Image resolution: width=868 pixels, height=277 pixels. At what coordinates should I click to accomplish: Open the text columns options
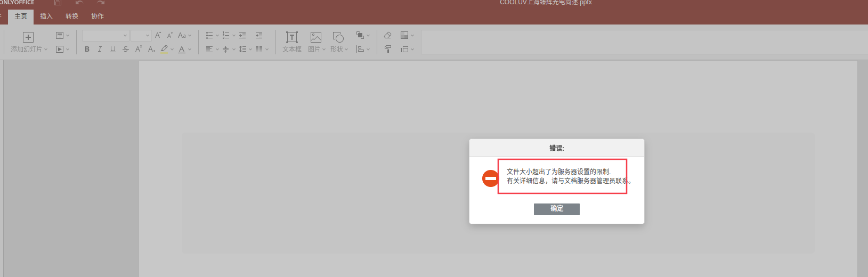[262, 49]
